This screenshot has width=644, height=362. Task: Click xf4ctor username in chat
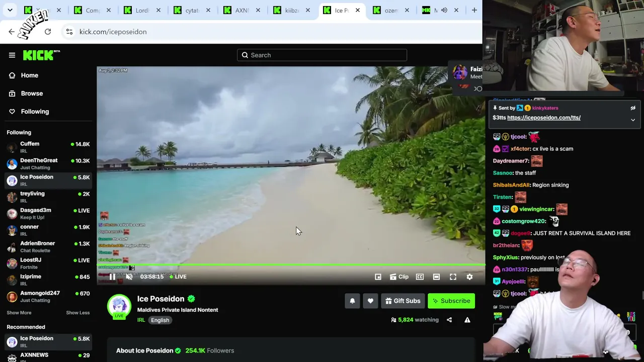520,149
